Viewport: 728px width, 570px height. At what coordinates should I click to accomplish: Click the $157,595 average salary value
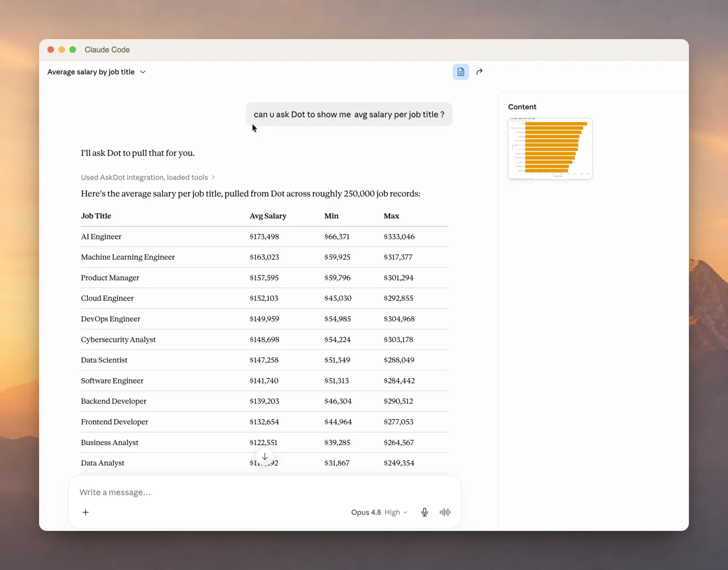(x=264, y=277)
